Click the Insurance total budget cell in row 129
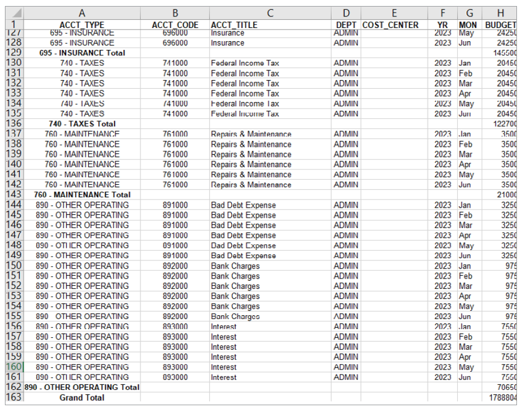The width and height of the screenshot is (523, 420). (499, 53)
